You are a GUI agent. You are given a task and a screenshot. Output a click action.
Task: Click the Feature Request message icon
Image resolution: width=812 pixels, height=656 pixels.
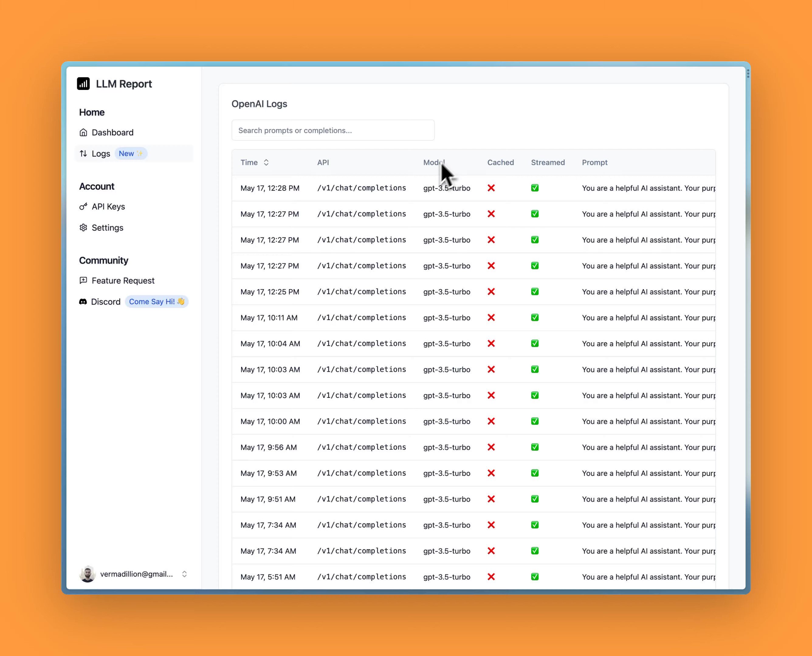[x=83, y=280]
